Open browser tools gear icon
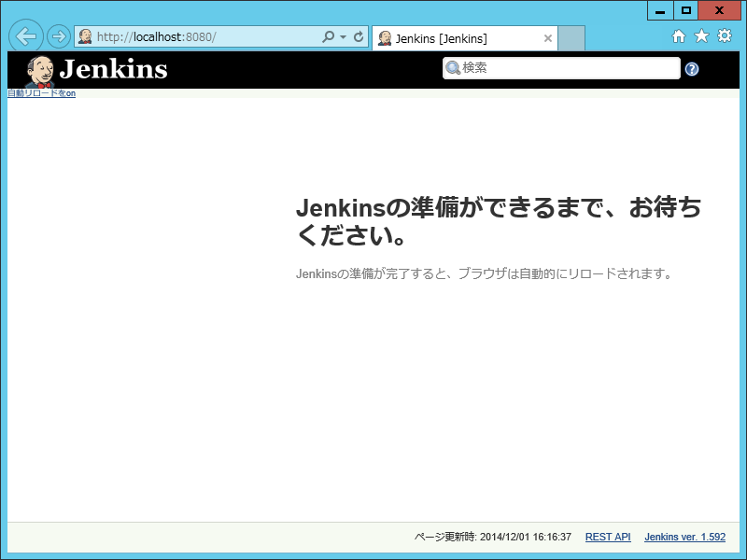This screenshot has height=560, width=747. coord(725,36)
